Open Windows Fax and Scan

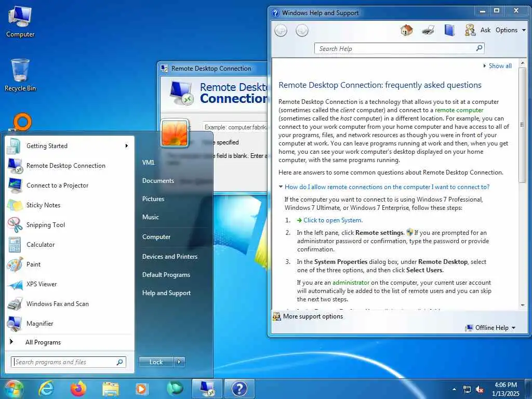click(x=70, y=303)
